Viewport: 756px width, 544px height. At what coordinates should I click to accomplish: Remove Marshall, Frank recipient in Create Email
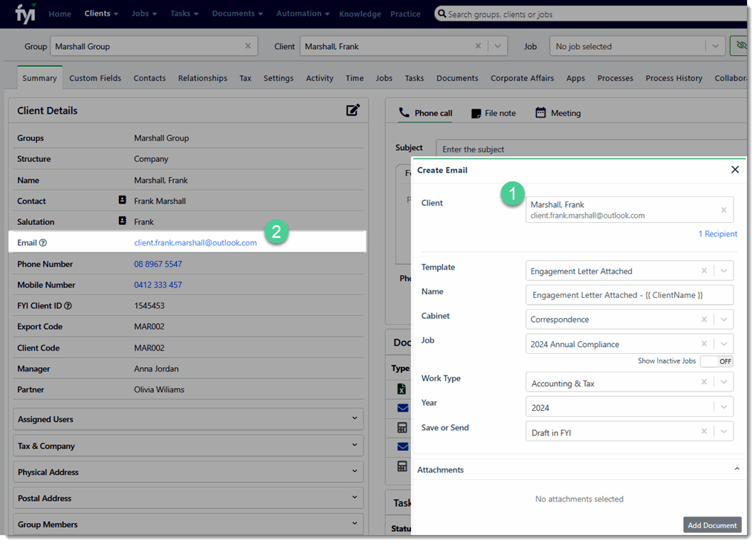coord(723,210)
